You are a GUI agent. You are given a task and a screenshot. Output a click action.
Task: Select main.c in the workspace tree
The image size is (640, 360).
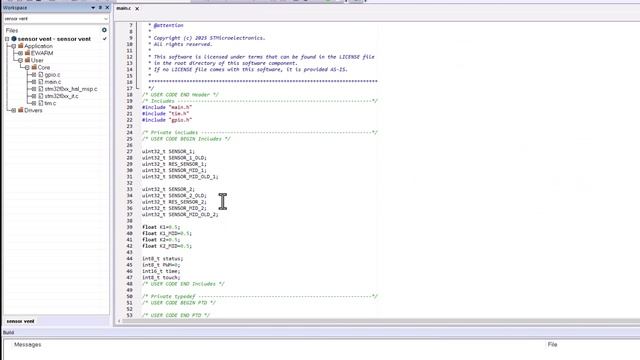click(53, 82)
